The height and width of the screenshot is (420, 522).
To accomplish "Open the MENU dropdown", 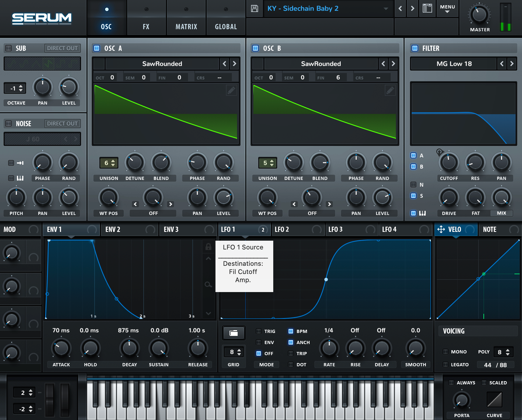I will (x=448, y=8).
